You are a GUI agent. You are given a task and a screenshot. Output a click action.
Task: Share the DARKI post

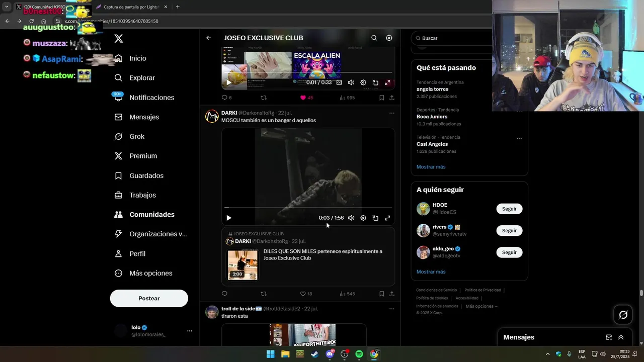(x=391, y=294)
